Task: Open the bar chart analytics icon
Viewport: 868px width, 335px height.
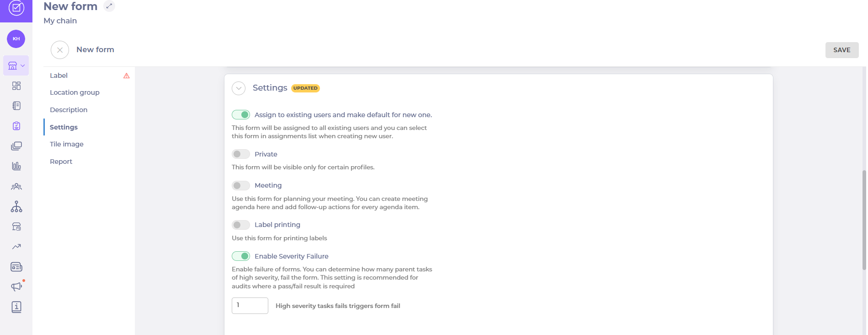Action: [x=16, y=166]
